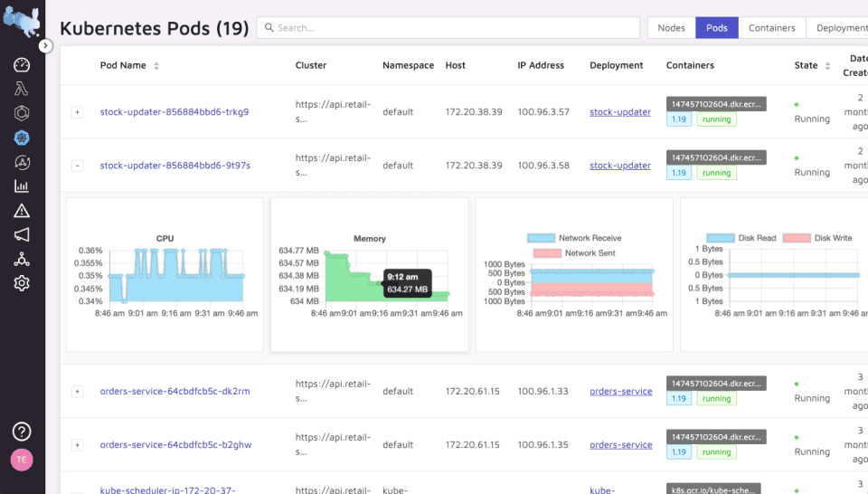
Task: Open stock-updater deployment in trkg9 row
Action: coord(620,112)
